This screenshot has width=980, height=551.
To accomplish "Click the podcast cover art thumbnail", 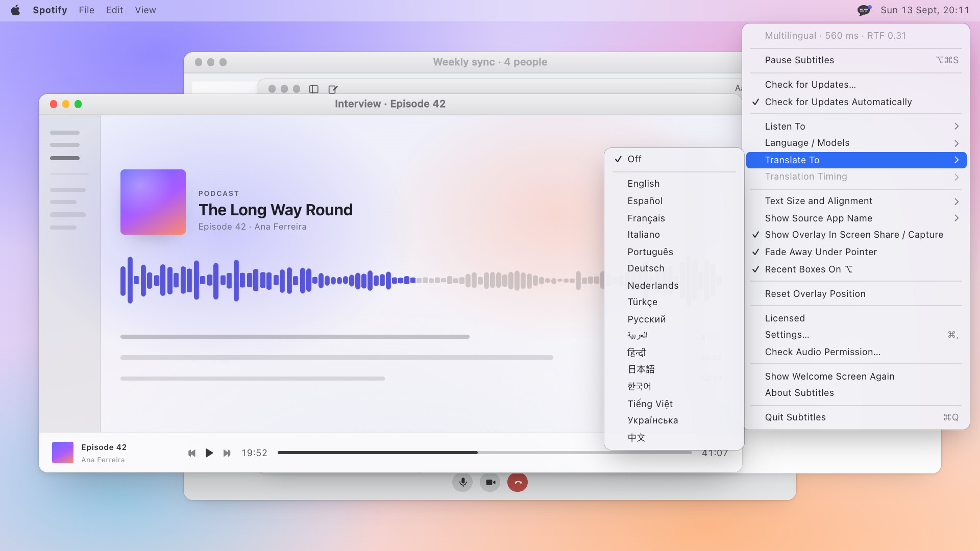I will click(153, 202).
